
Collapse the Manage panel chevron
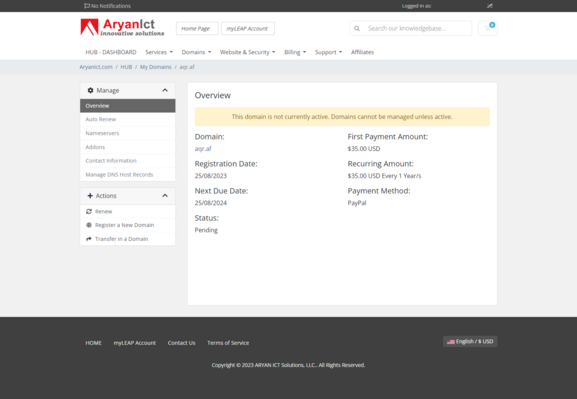(x=165, y=90)
